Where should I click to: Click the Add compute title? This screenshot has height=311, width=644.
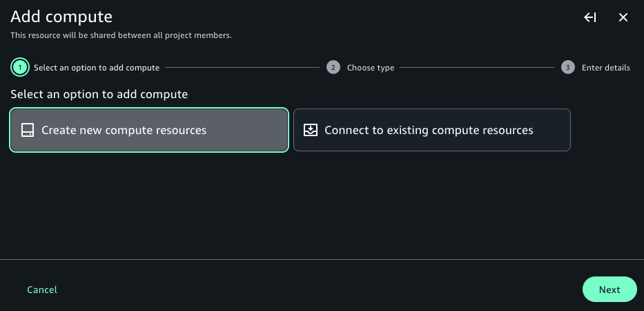coord(61,17)
